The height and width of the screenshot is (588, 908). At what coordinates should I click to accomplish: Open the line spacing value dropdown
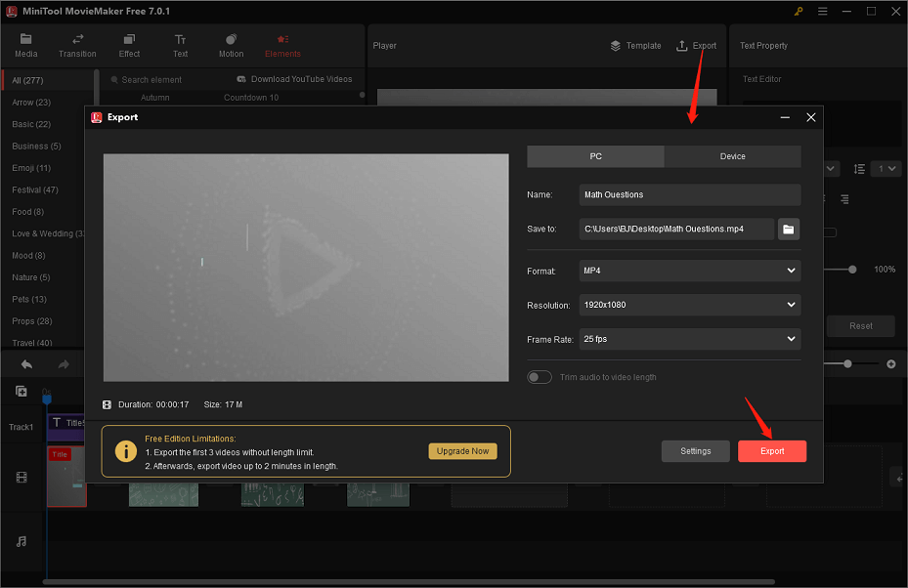[x=886, y=169]
